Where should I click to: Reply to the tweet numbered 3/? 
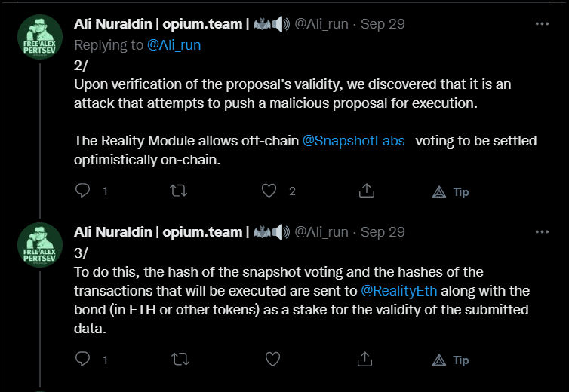click(82, 359)
